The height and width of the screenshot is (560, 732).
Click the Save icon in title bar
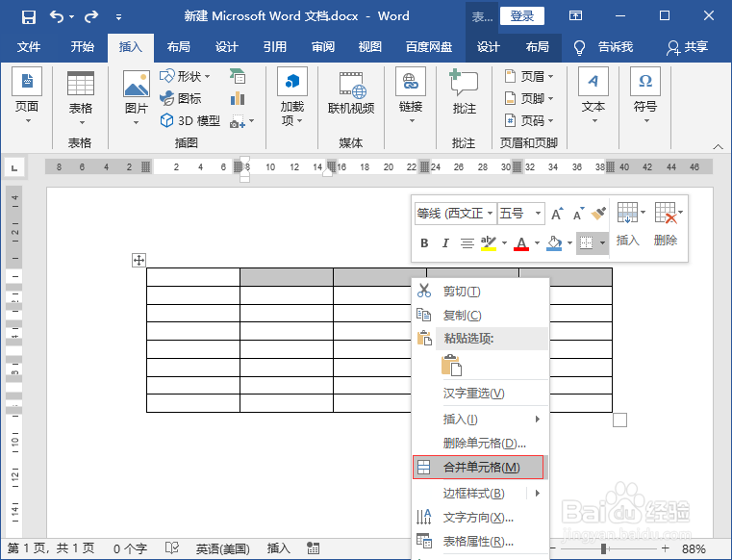click(x=29, y=17)
